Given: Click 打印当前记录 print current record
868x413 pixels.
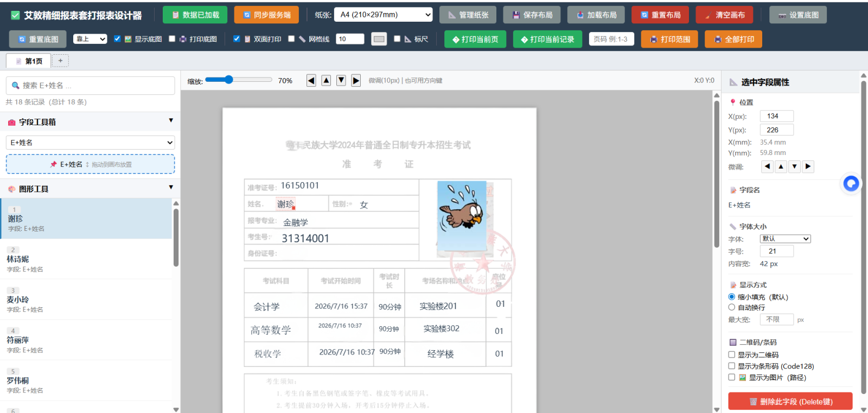Looking at the screenshot, I should coord(547,39).
